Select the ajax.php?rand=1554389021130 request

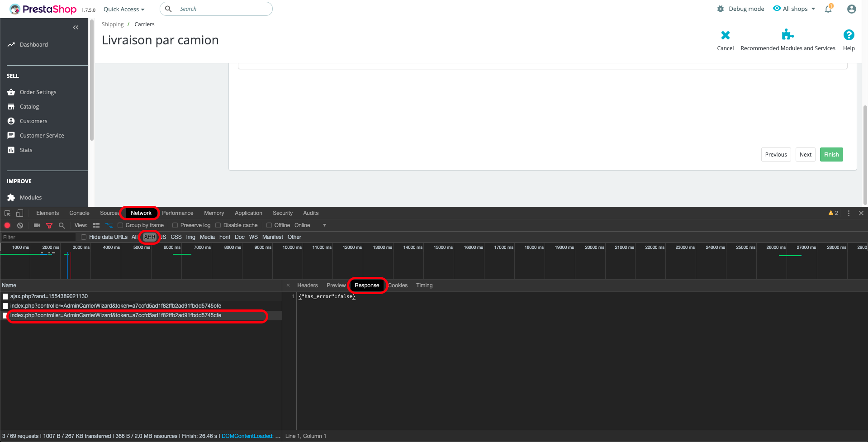coord(141,296)
